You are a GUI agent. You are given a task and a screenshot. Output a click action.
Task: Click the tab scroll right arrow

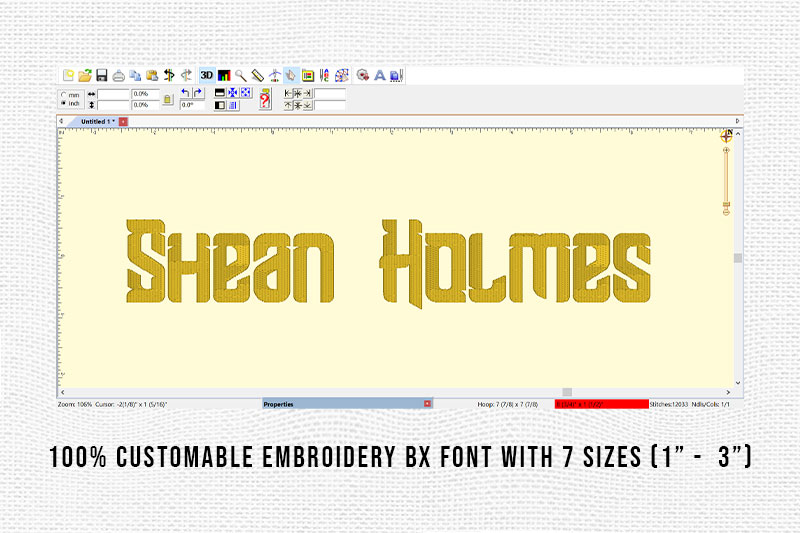[x=737, y=121]
